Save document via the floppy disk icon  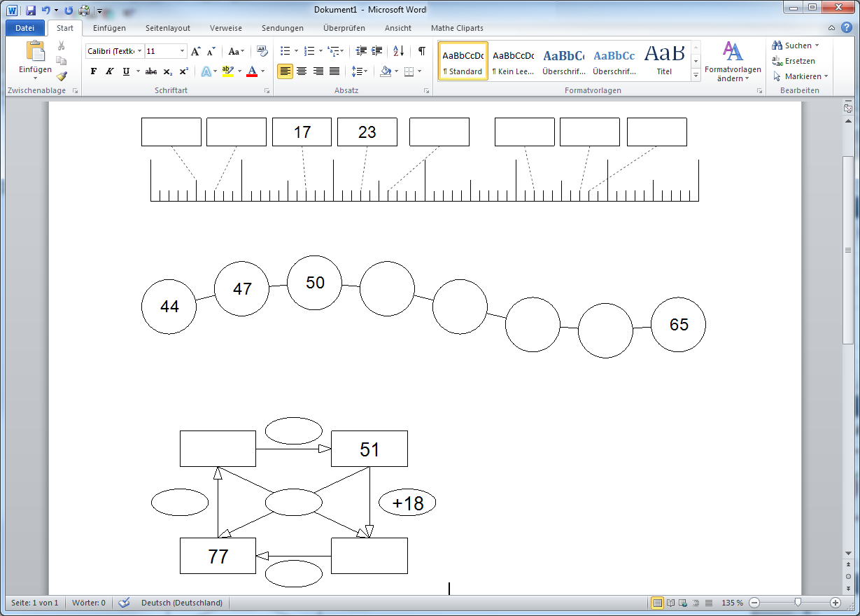point(31,10)
